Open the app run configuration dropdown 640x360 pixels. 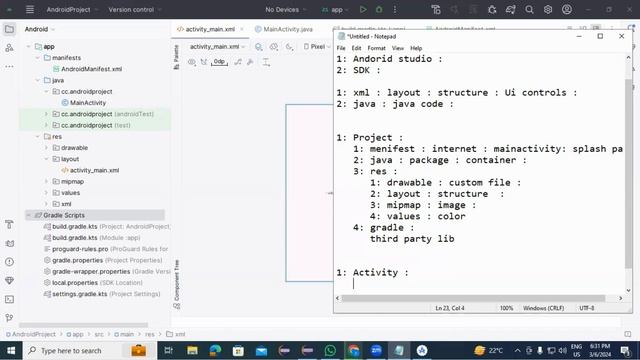335,9
